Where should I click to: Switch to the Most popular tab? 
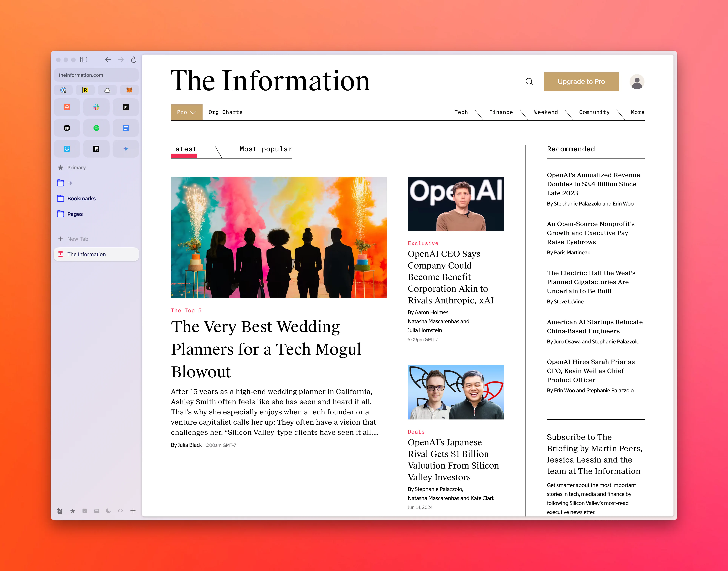(266, 149)
